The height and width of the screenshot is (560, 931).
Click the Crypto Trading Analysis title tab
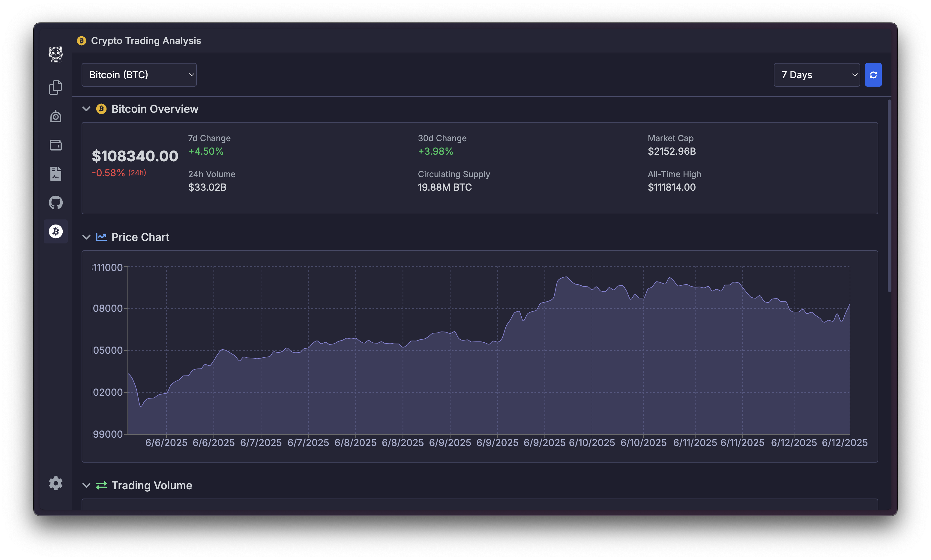146,41
